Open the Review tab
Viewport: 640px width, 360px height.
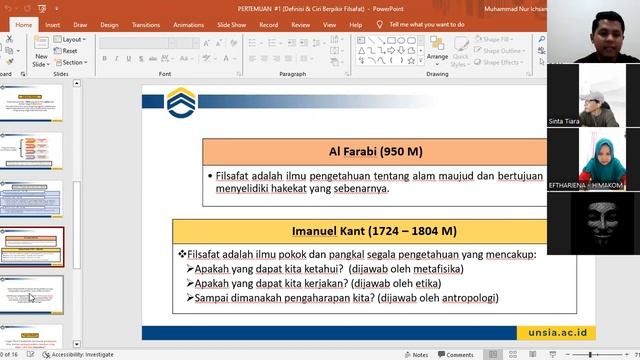coord(300,25)
